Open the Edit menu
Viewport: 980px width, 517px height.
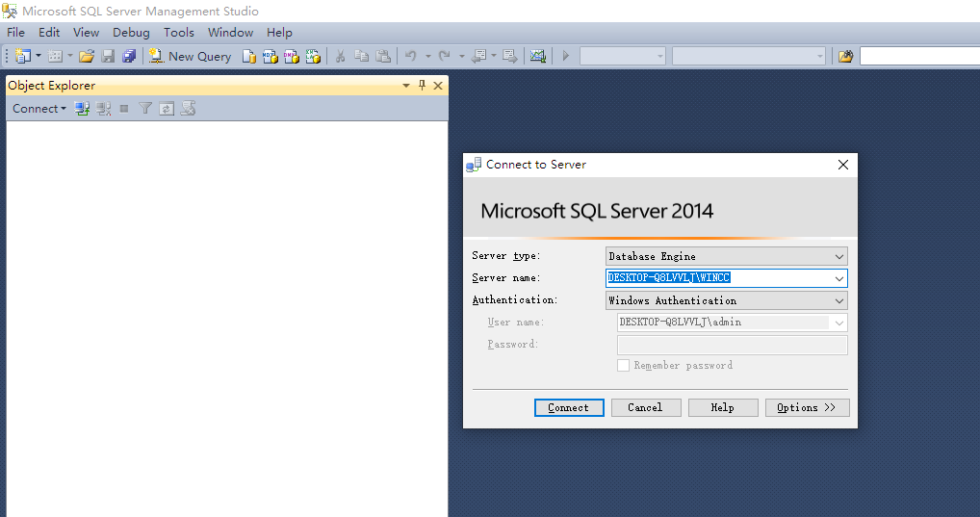point(49,33)
